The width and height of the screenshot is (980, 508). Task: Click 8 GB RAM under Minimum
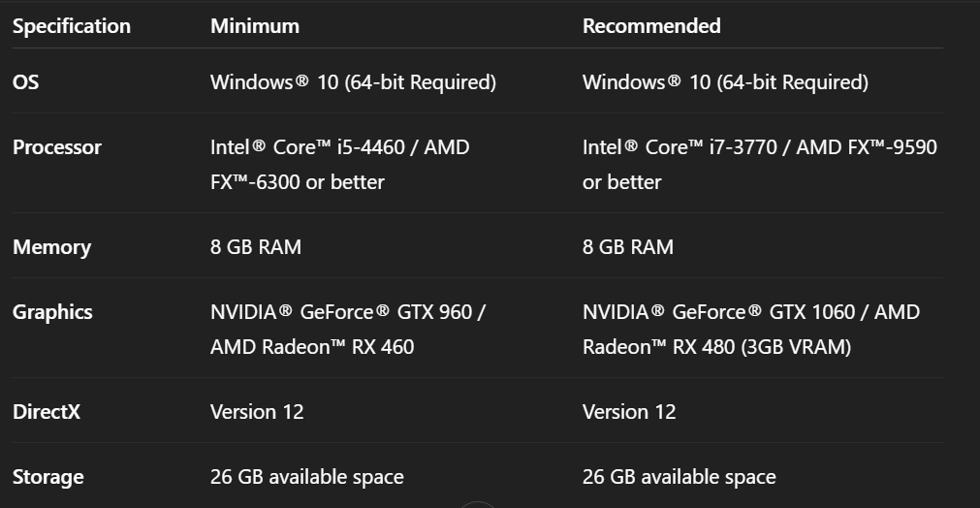[x=256, y=247]
